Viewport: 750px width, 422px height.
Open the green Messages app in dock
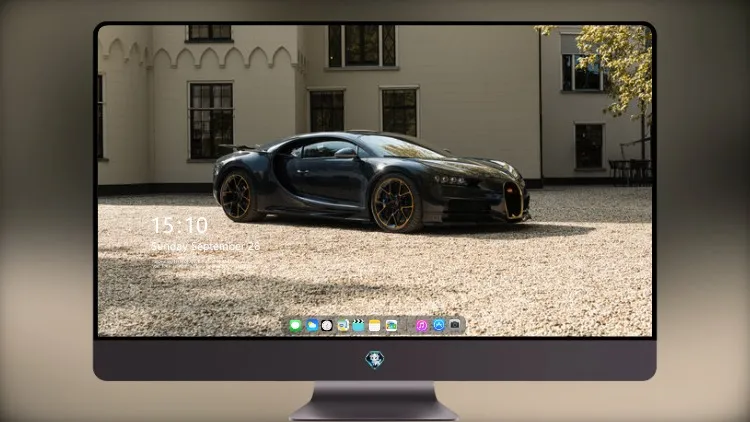pos(296,326)
